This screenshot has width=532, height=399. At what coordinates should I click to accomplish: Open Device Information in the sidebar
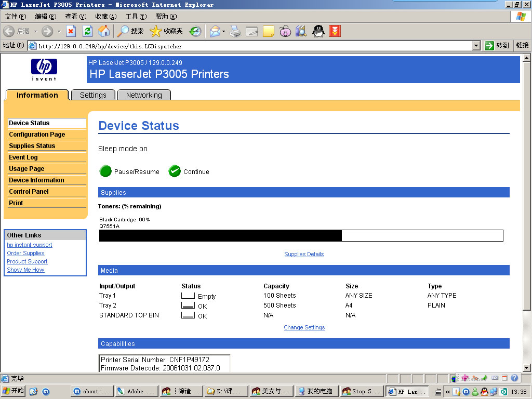point(47,180)
